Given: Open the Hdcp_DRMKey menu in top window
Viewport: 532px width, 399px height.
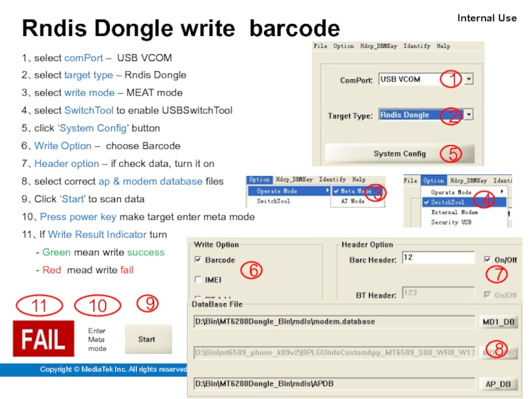Looking at the screenshot, I should click(378, 46).
